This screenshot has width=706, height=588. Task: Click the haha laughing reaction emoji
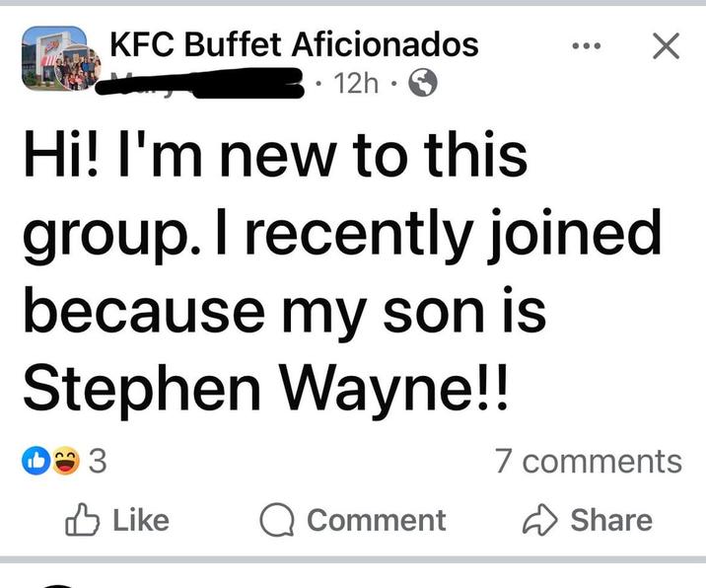click(x=65, y=461)
